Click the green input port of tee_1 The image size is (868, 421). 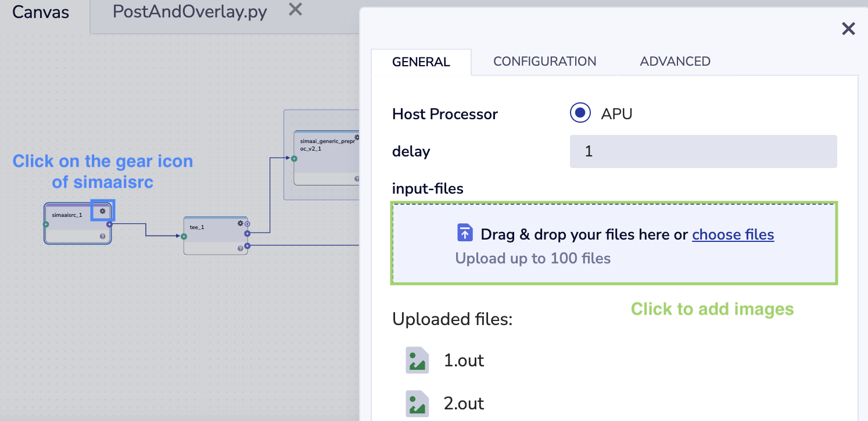pos(184,236)
